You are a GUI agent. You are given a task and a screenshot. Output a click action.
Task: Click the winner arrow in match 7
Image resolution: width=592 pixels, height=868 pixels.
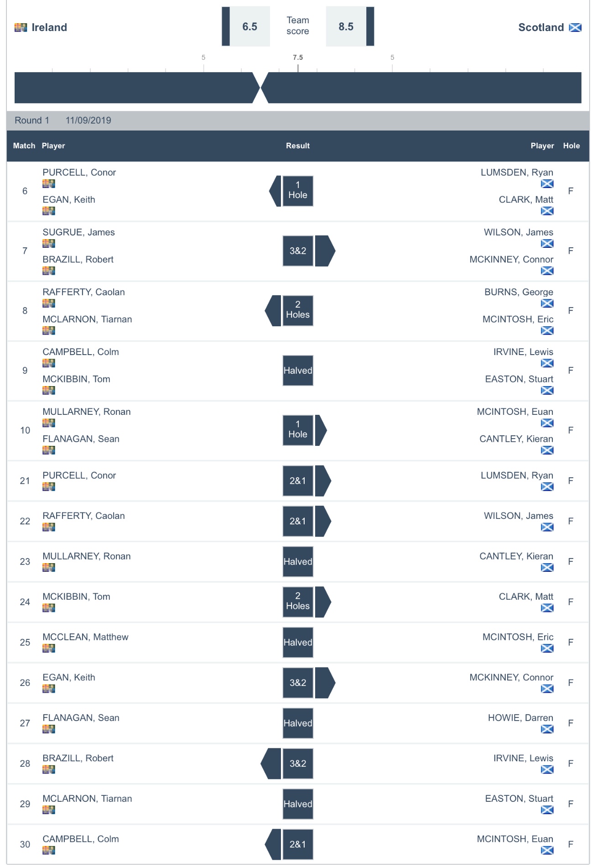(325, 251)
